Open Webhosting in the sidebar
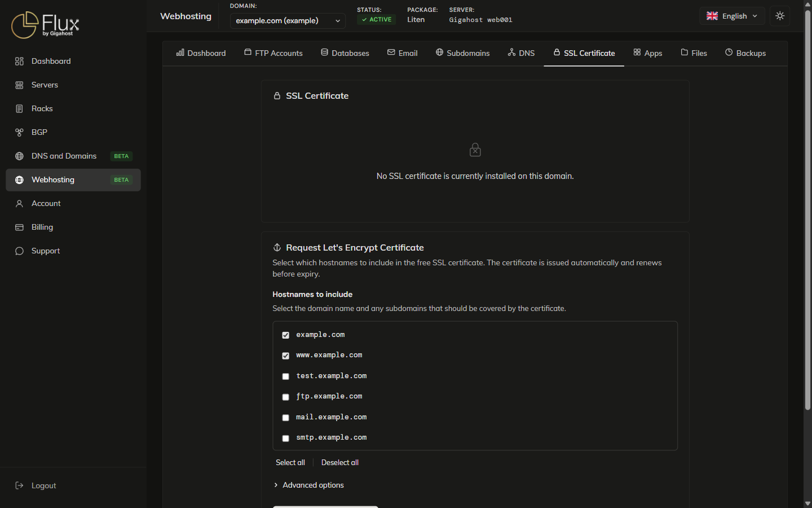812x508 pixels. coord(73,180)
